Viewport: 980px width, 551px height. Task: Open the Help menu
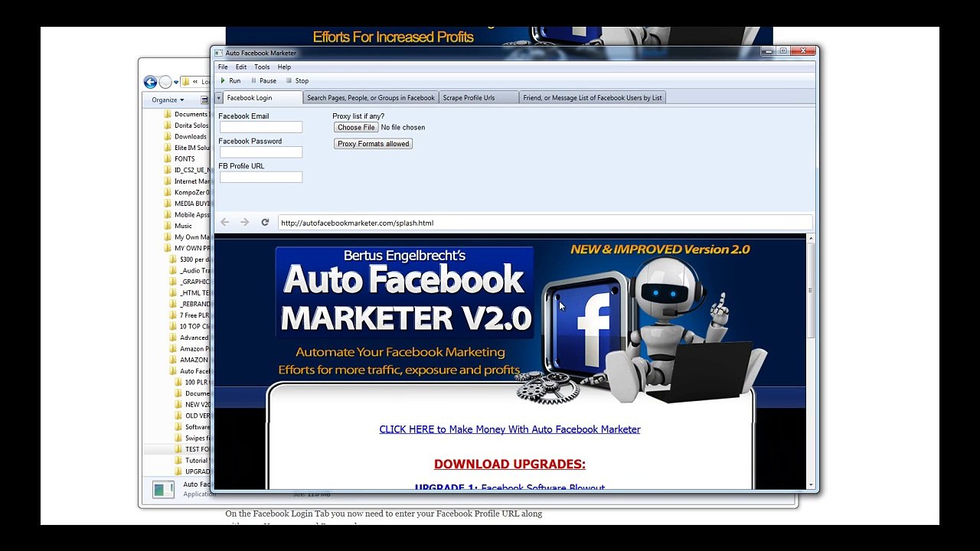pyautogui.click(x=284, y=67)
